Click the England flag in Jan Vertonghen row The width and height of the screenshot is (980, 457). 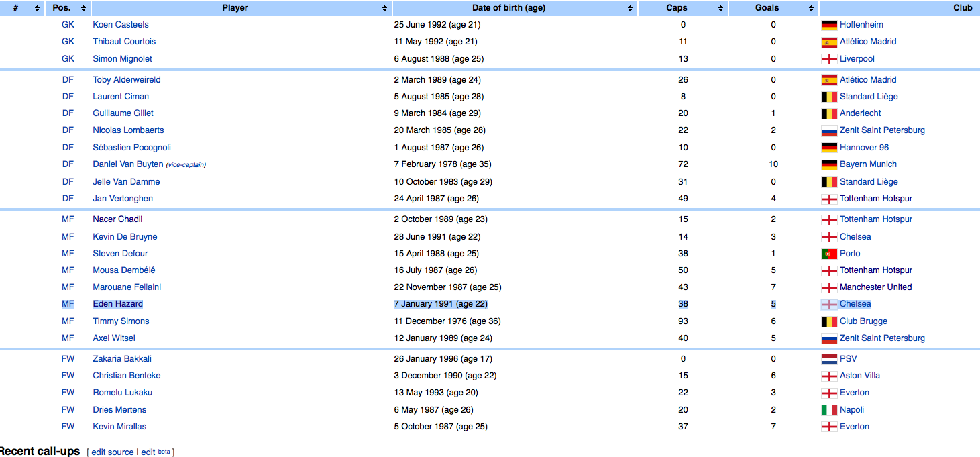click(x=829, y=199)
